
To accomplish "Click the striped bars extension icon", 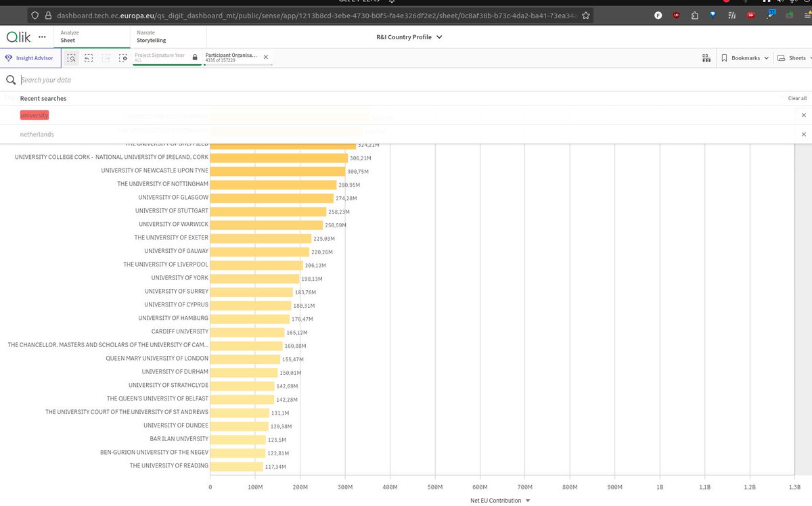I will click(x=732, y=15).
